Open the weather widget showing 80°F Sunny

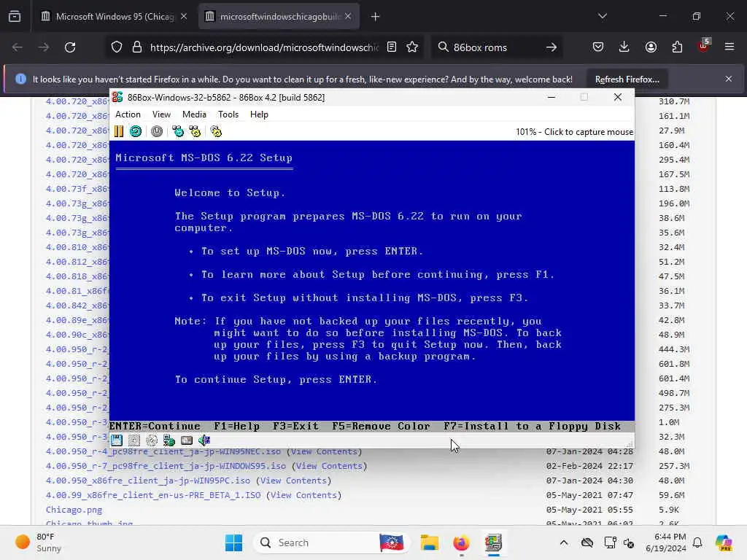click(39, 542)
